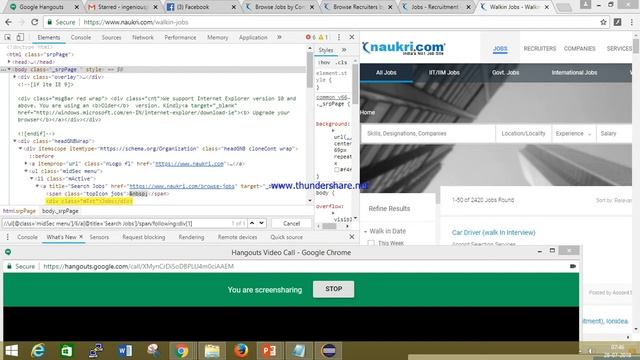Screen dimensions: 640x360
Task: Open PowerPoint from the taskbar
Action: (x=269, y=351)
